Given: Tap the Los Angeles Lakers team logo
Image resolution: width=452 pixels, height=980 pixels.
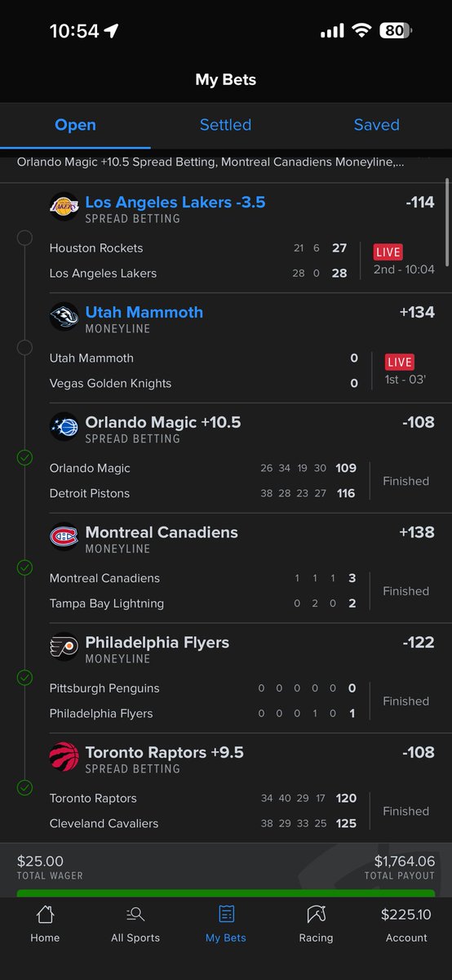Looking at the screenshot, I should point(64,207).
